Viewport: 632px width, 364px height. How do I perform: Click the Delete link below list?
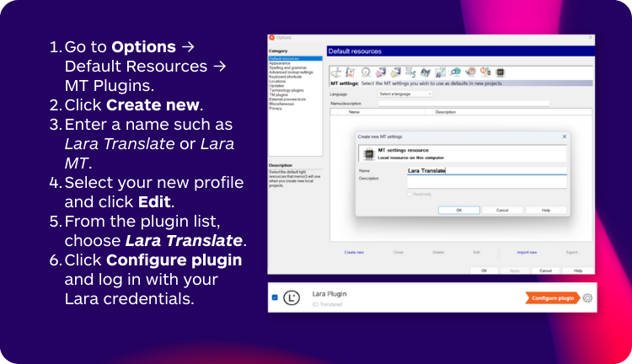click(x=438, y=252)
